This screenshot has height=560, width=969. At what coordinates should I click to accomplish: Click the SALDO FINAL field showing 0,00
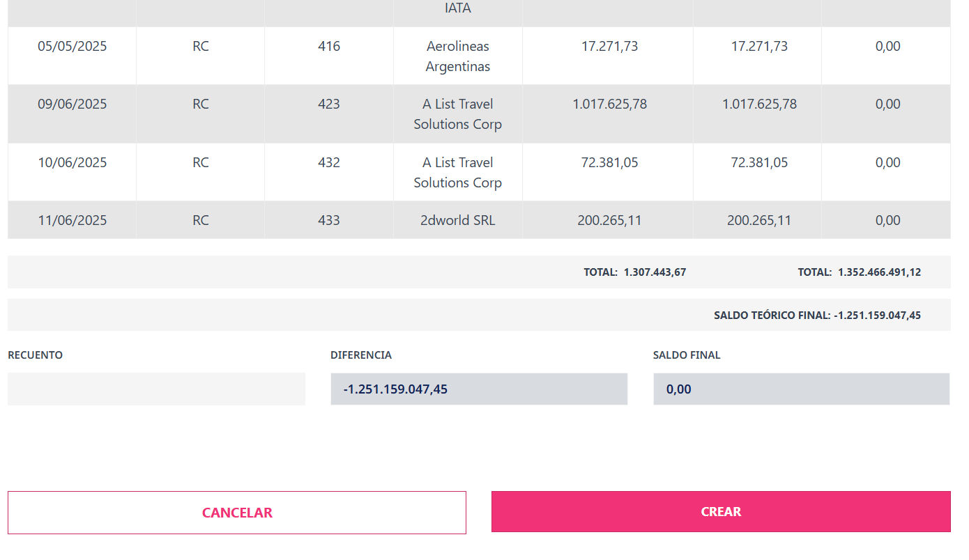pos(802,389)
